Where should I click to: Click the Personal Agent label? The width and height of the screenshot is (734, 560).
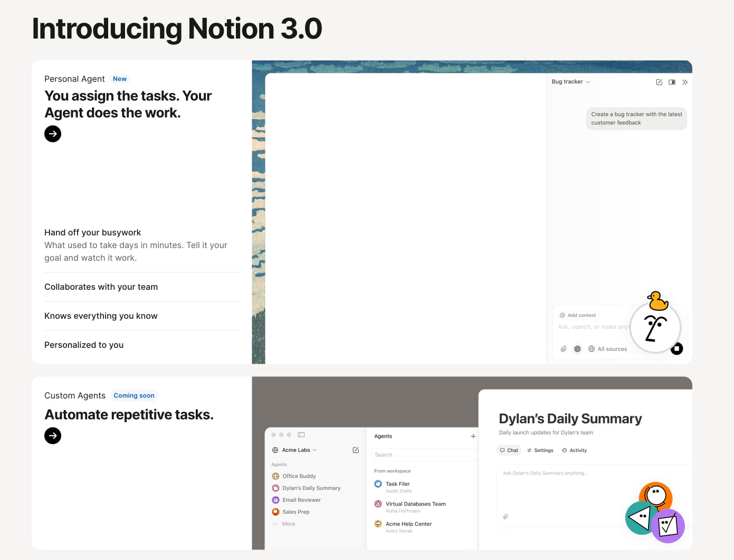coord(74,79)
